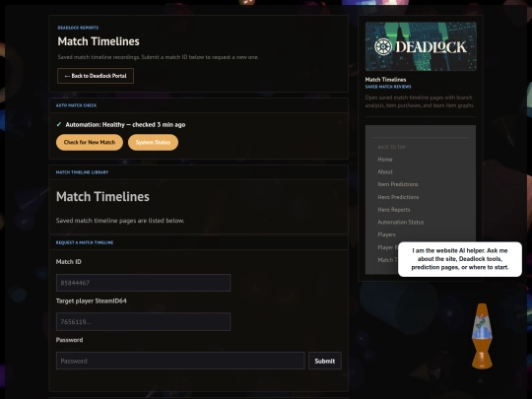Open the Deadlock logo banner image
532x399 pixels.
(x=421, y=46)
